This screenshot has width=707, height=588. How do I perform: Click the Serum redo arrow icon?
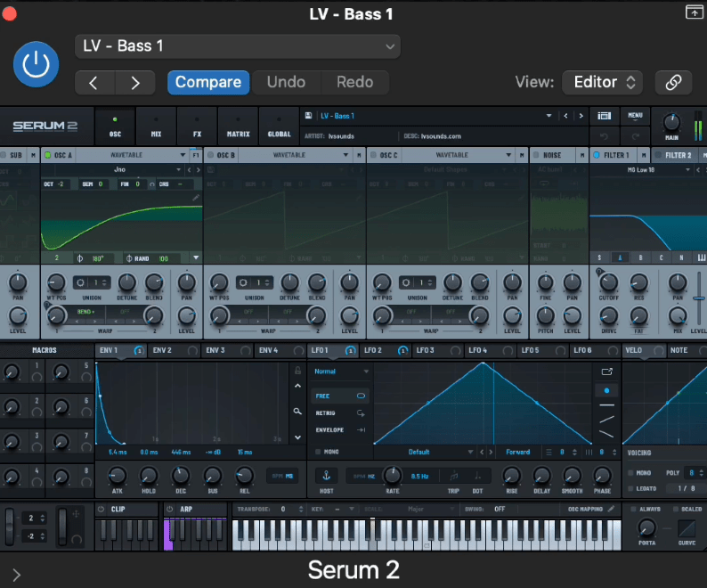click(635, 136)
